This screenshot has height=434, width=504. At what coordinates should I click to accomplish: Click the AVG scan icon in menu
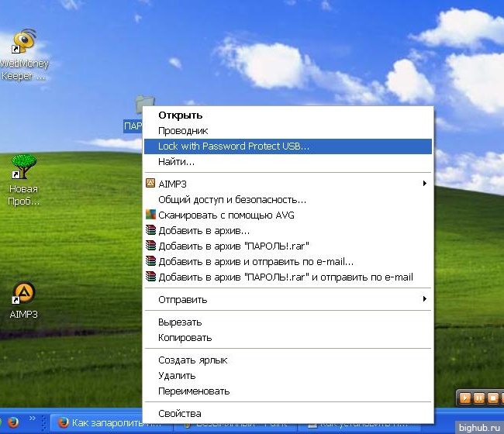click(151, 215)
